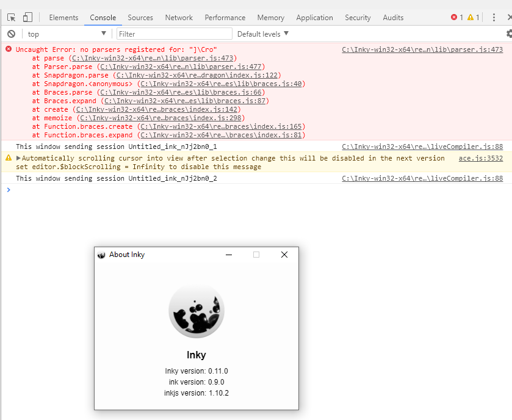Open the Memory panel tab

(270, 17)
